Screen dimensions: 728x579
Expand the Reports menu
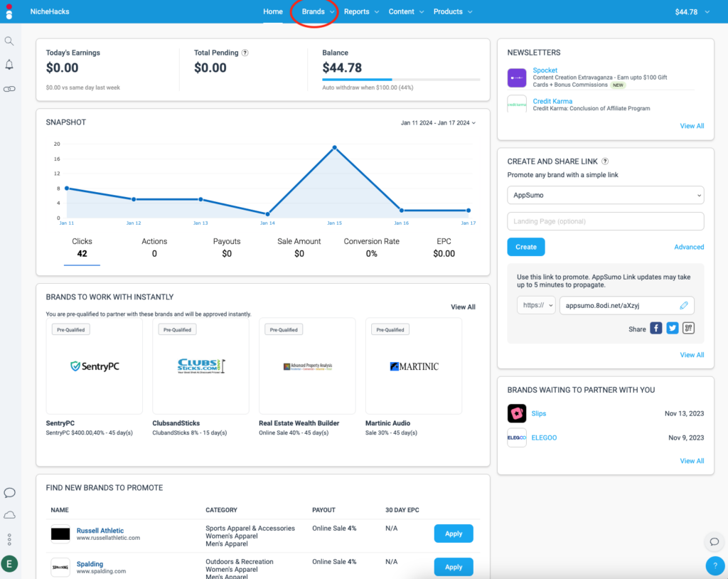click(361, 11)
